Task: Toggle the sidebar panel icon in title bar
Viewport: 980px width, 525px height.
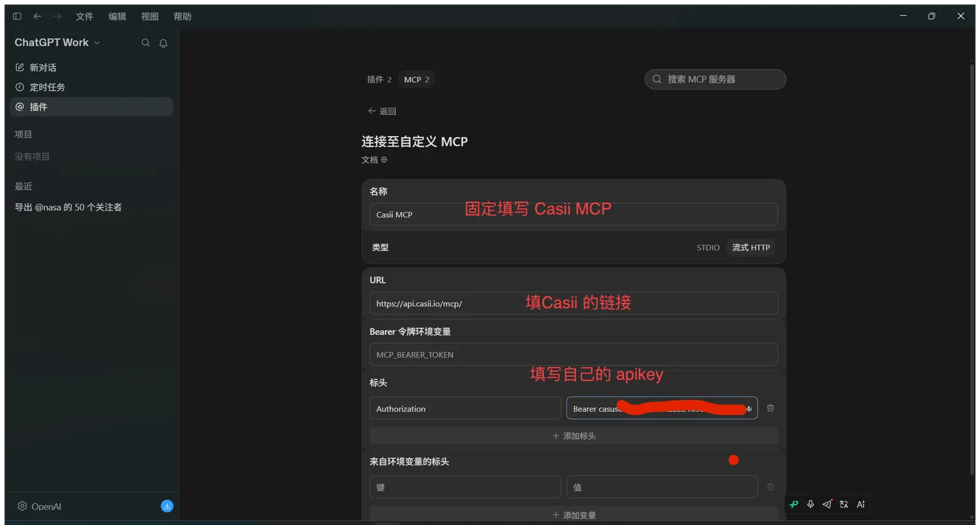Action: (17, 17)
